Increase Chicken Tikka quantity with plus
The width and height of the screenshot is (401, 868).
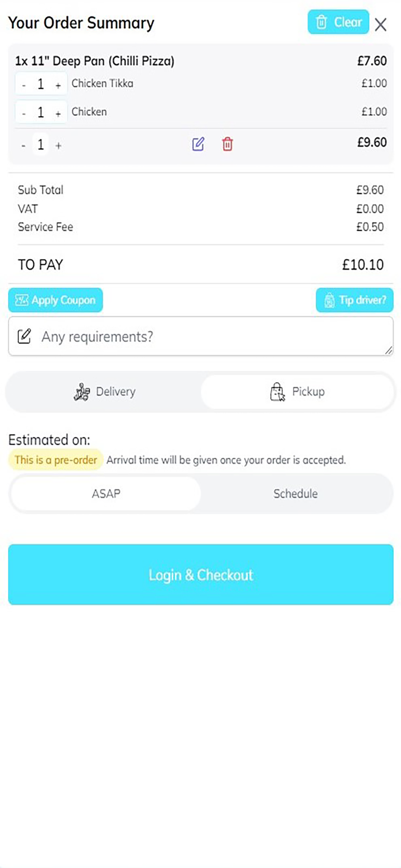pos(58,85)
